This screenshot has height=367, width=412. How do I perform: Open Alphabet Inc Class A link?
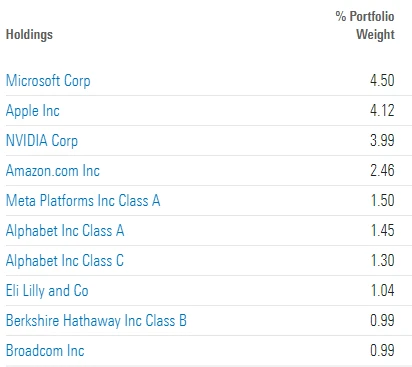[x=65, y=231]
